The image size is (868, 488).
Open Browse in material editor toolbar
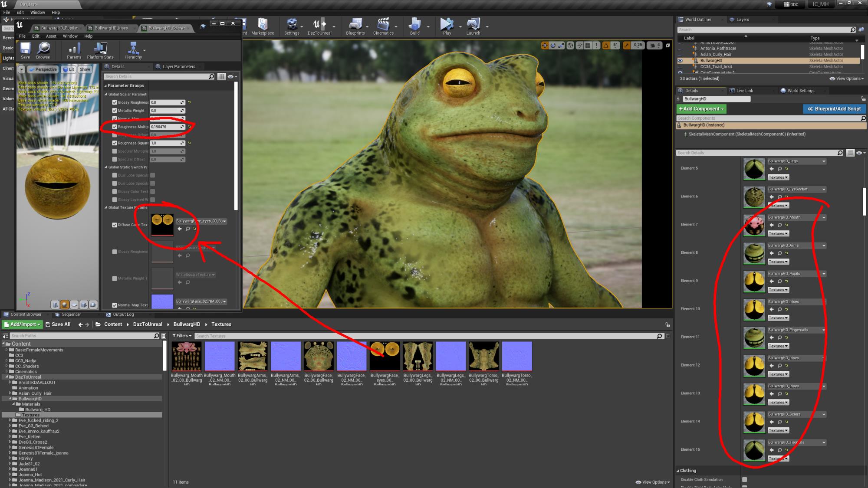(x=43, y=50)
